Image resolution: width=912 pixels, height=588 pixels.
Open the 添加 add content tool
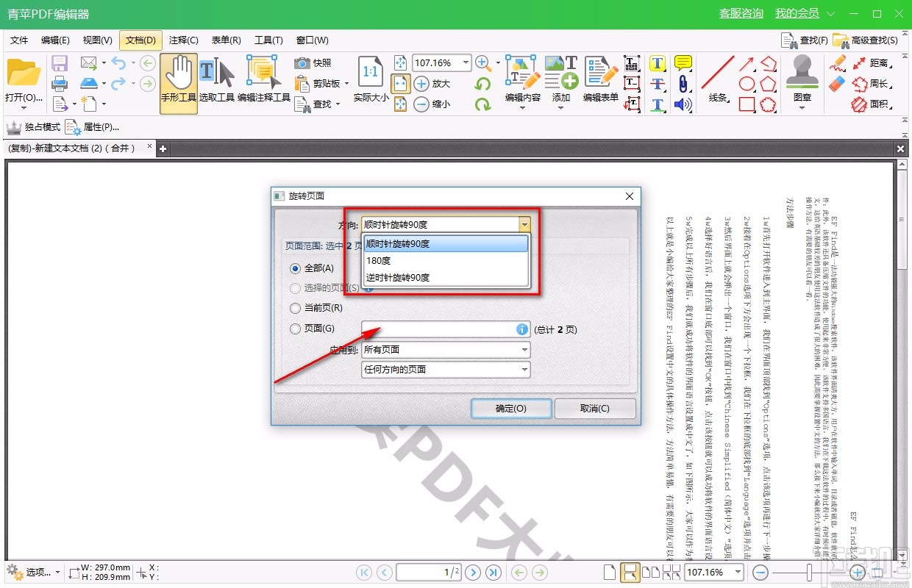pyautogui.click(x=561, y=83)
